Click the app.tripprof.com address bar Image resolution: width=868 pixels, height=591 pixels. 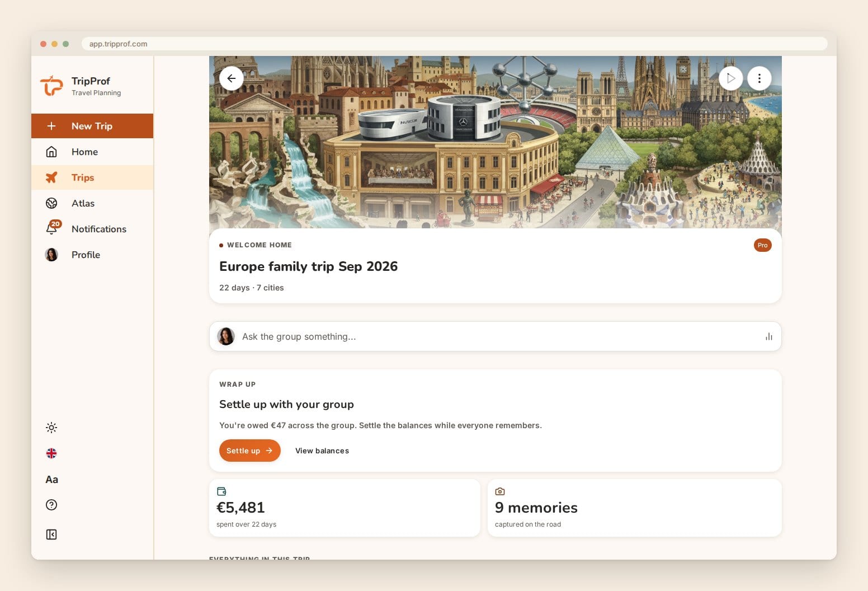[x=455, y=44]
